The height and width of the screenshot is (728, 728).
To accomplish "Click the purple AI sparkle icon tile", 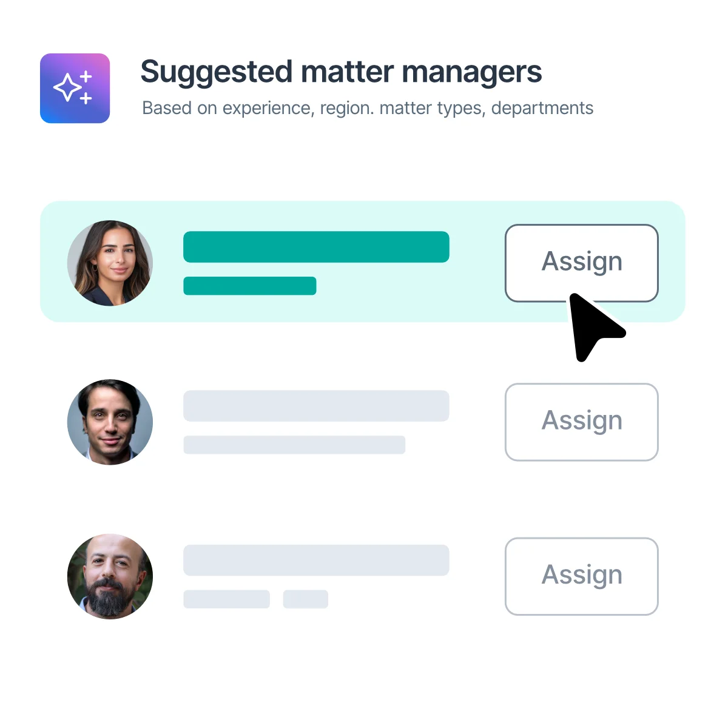I will 75,88.
